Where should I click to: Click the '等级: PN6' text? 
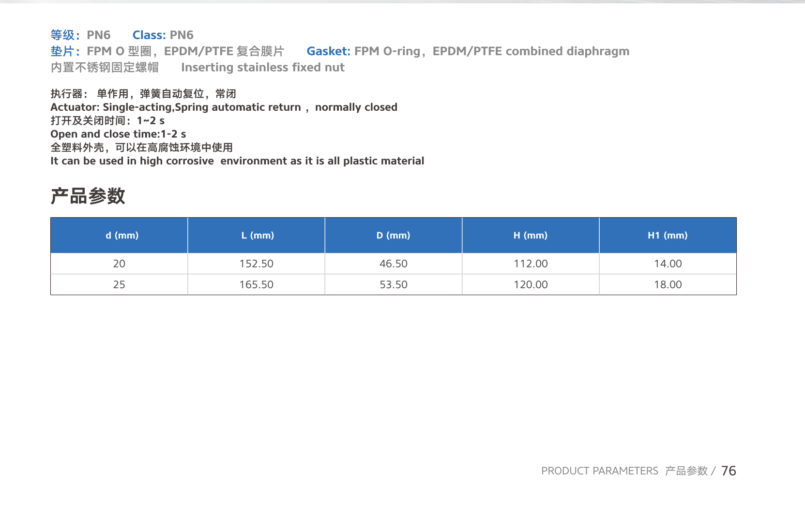pos(80,35)
